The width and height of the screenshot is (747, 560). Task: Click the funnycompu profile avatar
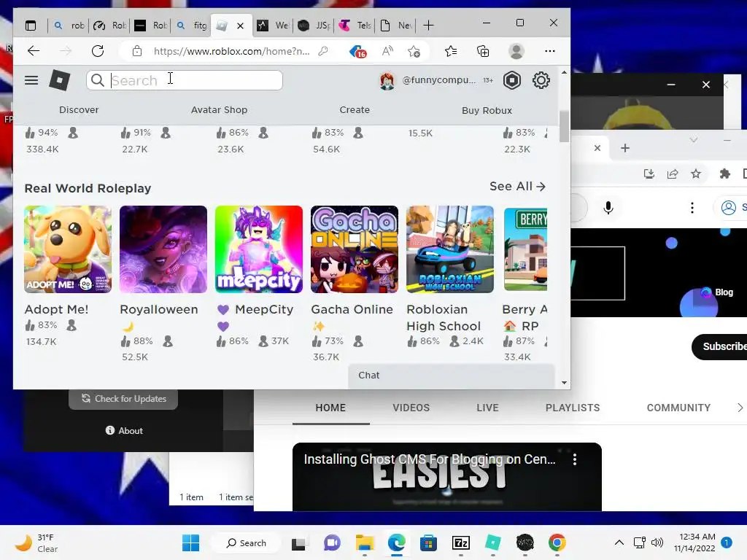point(387,80)
